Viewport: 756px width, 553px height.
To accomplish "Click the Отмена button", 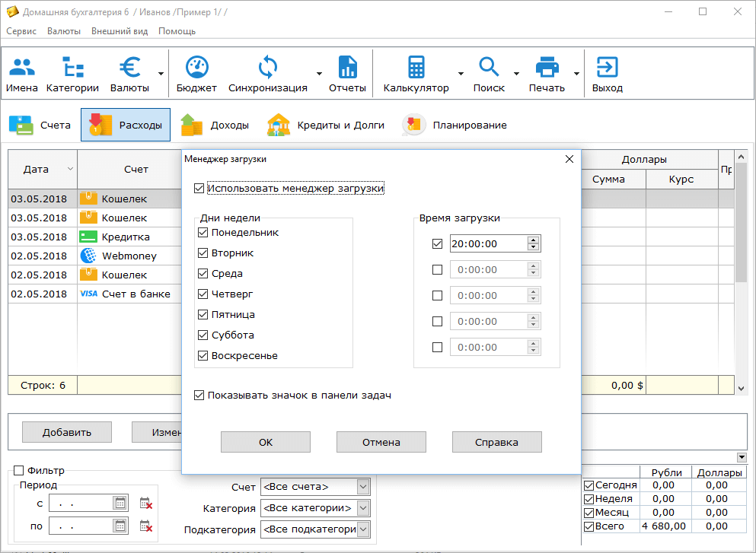I will (381, 442).
